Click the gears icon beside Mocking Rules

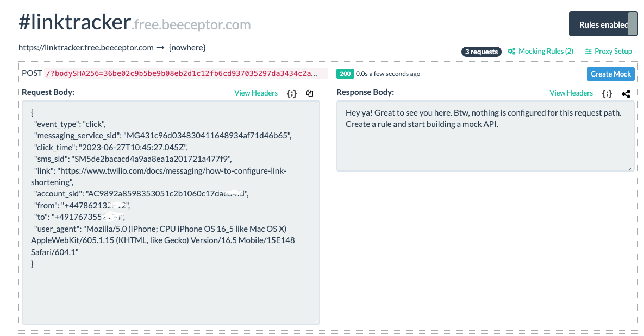(x=511, y=52)
